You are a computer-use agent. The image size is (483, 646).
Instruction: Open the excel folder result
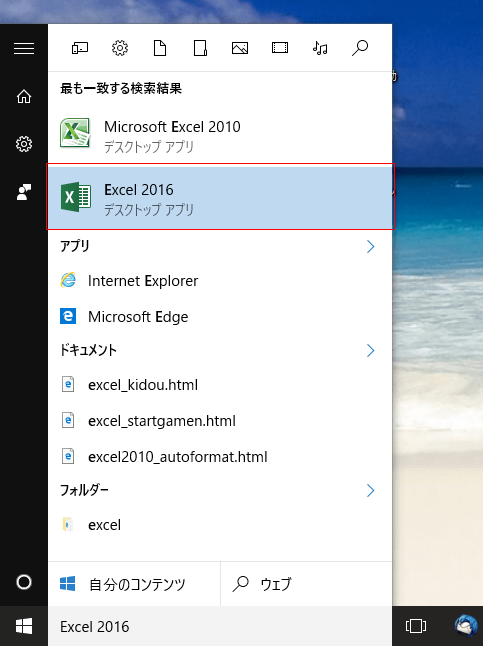click(220, 525)
